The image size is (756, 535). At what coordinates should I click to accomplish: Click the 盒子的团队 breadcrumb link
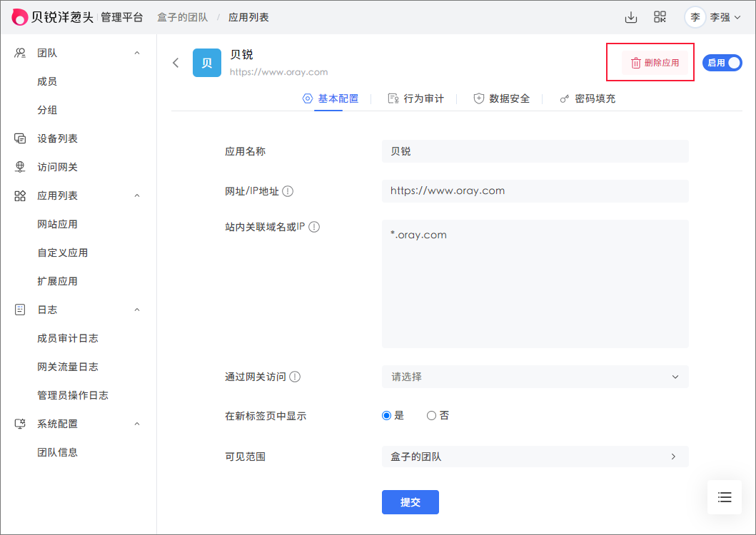(183, 17)
